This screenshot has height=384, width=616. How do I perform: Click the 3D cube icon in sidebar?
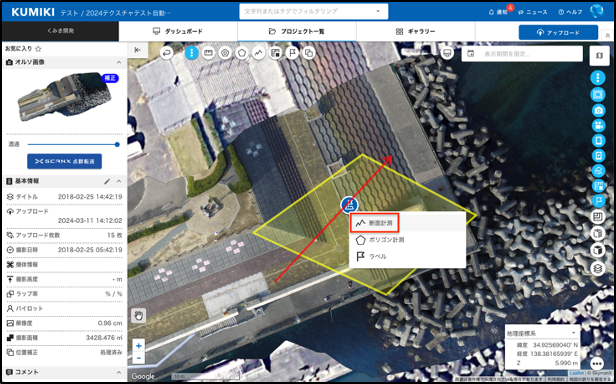(x=598, y=250)
